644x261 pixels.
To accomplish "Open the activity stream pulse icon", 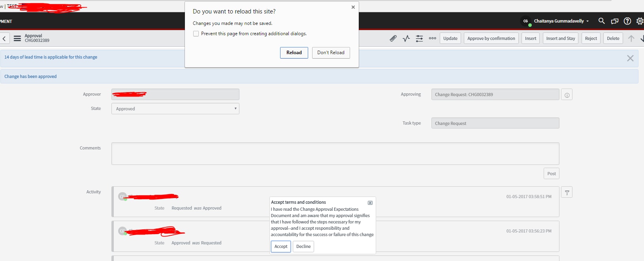I will [x=406, y=38].
